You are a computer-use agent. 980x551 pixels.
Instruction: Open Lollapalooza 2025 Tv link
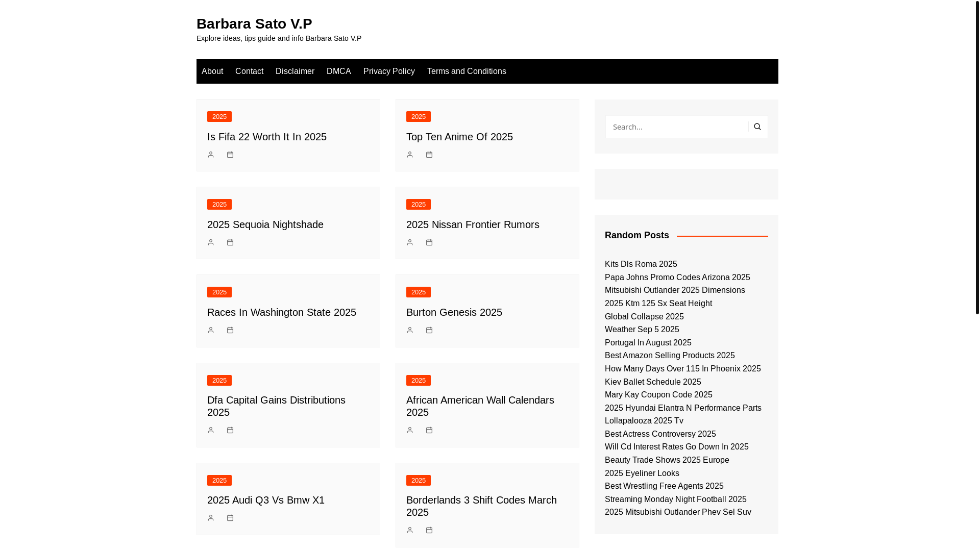(x=644, y=421)
